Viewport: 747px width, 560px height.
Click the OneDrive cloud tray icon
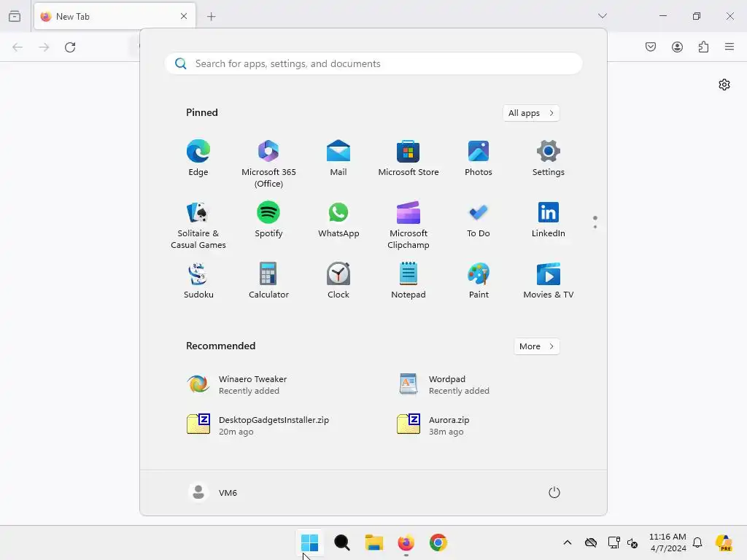coord(591,542)
